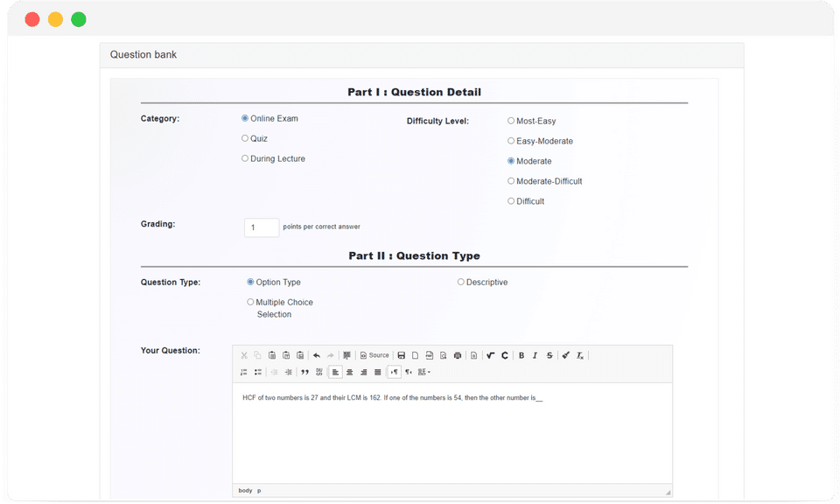Insert a bulleted list
This screenshot has height=504, width=840.
[x=257, y=372]
